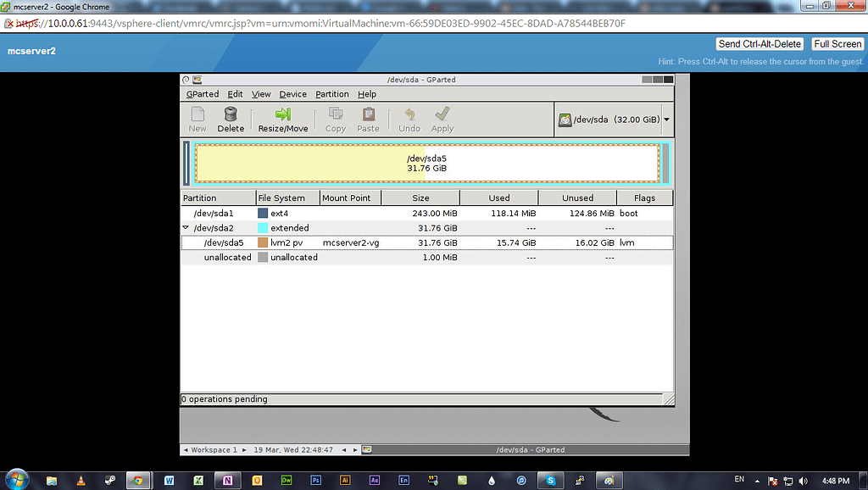Click the Copy partition icon
Viewport: 868px width, 490px height.
click(x=335, y=119)
